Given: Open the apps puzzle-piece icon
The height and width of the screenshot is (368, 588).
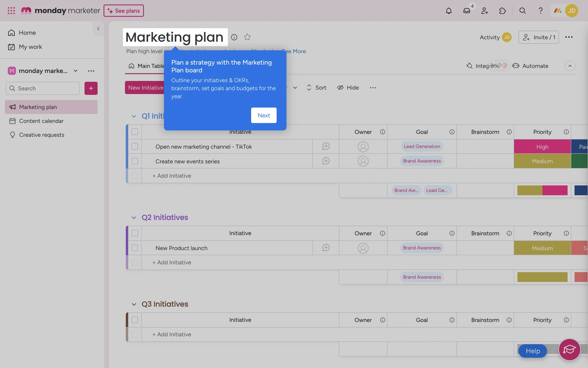Looking at the screenshot, I should click(502, 11).
